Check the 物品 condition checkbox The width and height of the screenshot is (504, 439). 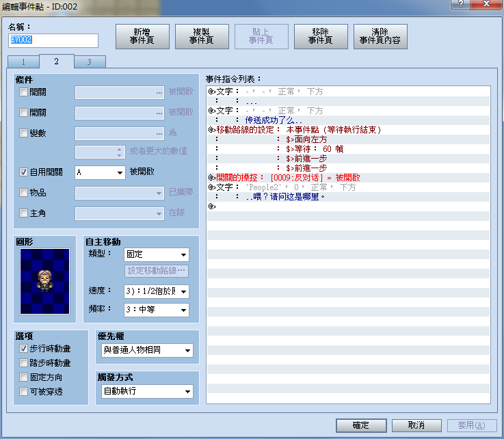click(x=23, y=193)
